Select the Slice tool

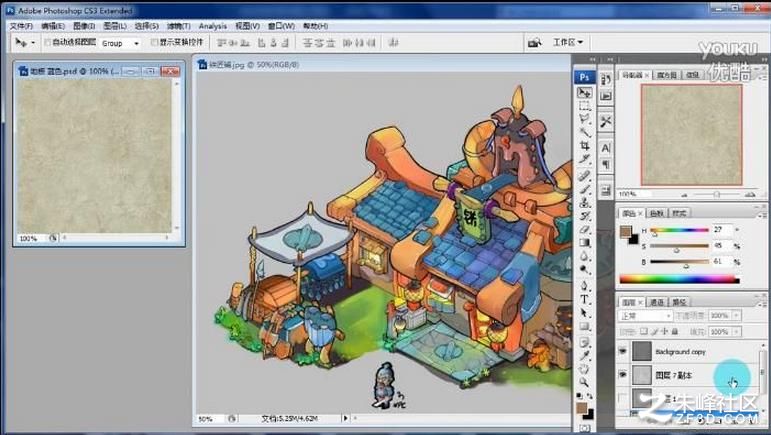584,159
